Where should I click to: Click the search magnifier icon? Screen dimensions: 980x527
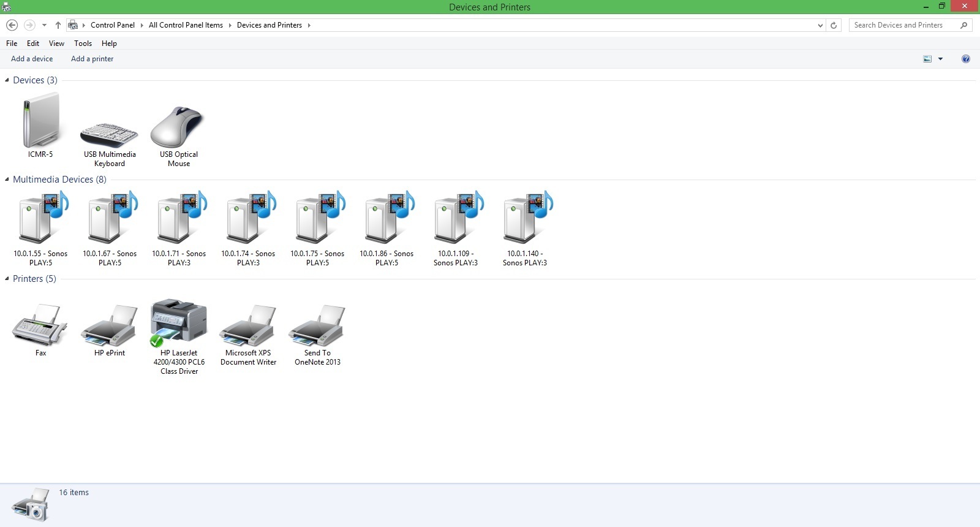pyautogui.click(x=963, y=25)
